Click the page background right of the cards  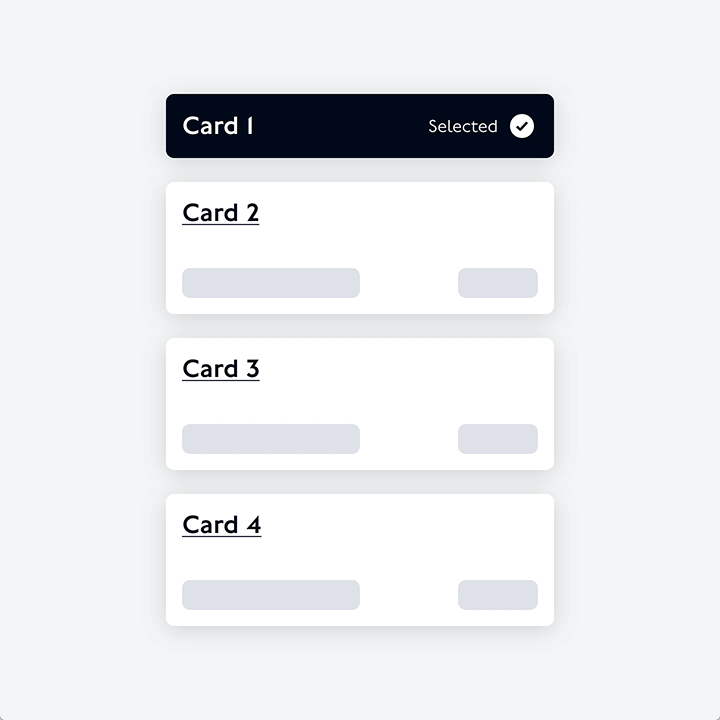point(640,360)
